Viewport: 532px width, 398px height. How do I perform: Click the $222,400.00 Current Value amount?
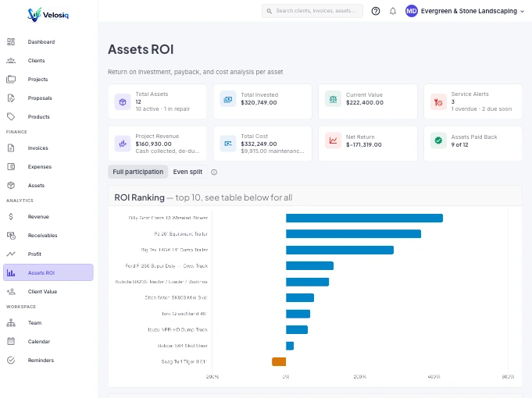tap(365, 102)
